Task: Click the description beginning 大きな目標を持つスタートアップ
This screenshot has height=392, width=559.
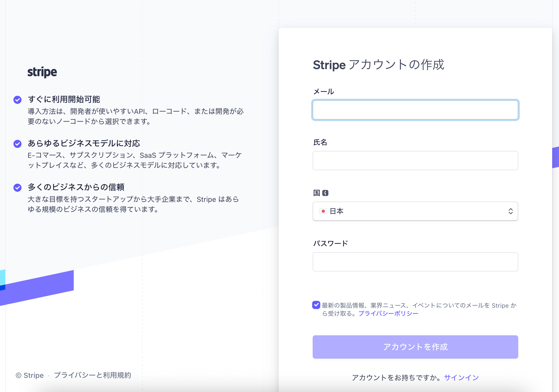Action: coord(133,204)
